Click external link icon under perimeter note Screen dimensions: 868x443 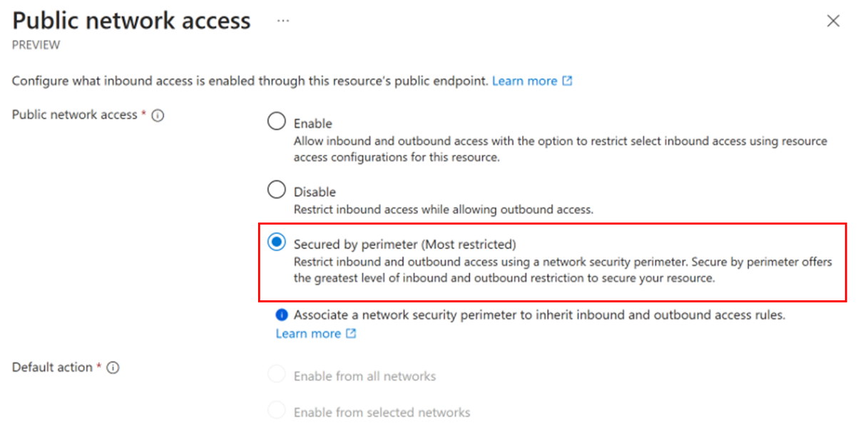(x=351, y=334)
